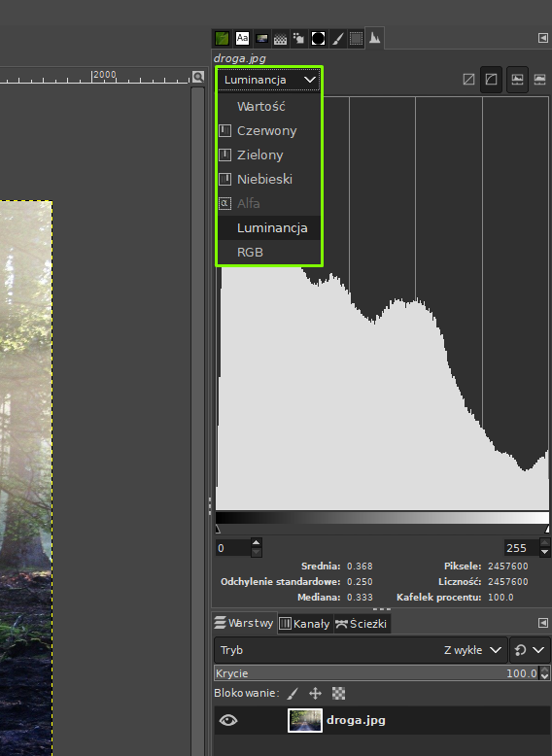Toggle lock alpha channel checkerboard icon

338,693
